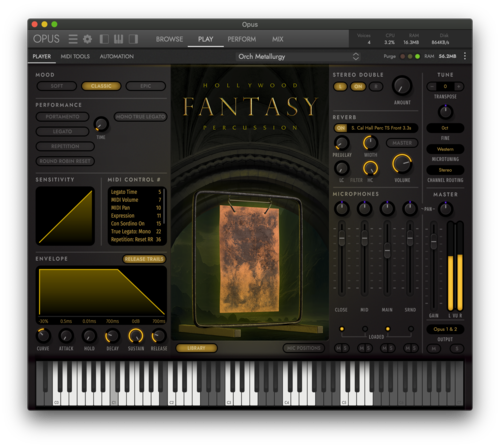
Task: Load the Mid microphone
Action: [x=365, y=329]
